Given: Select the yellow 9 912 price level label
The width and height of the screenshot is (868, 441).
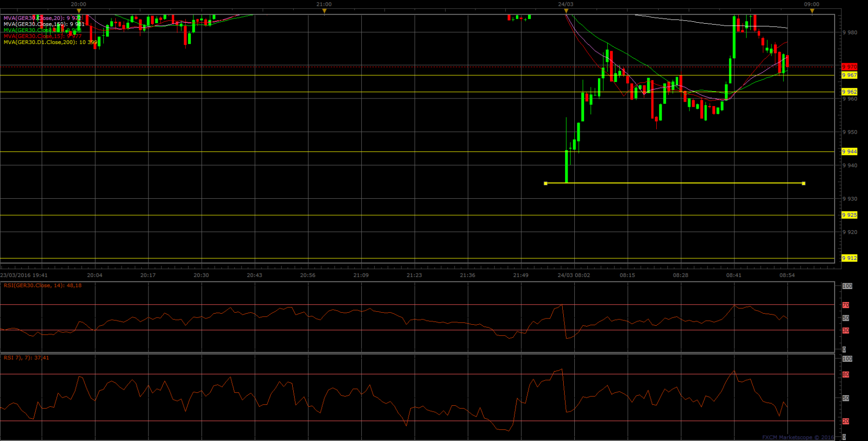Looking at the screenshot, I should [x=849, y=258].
